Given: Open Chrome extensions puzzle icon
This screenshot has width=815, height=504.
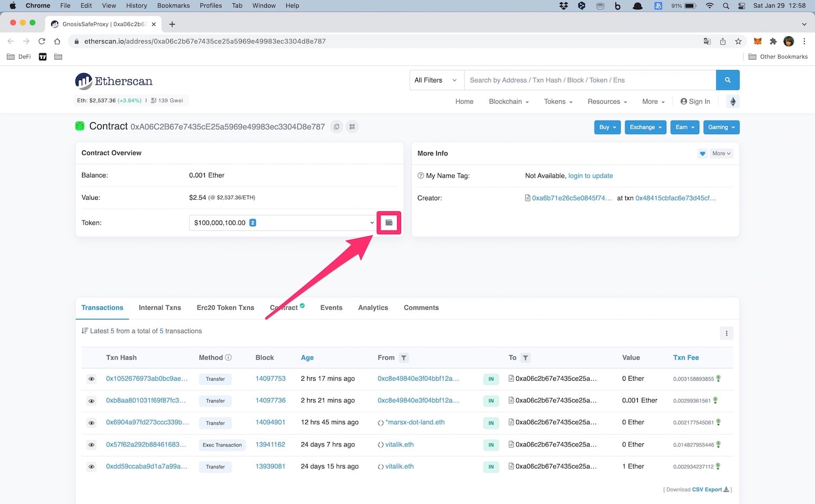Looking at the screenshot, I should click(773, 41).
